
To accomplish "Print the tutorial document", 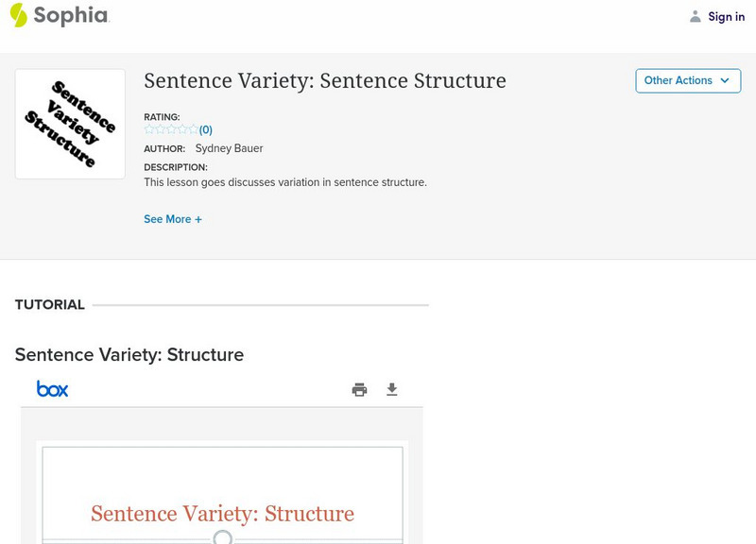I will tap(359, 390).
